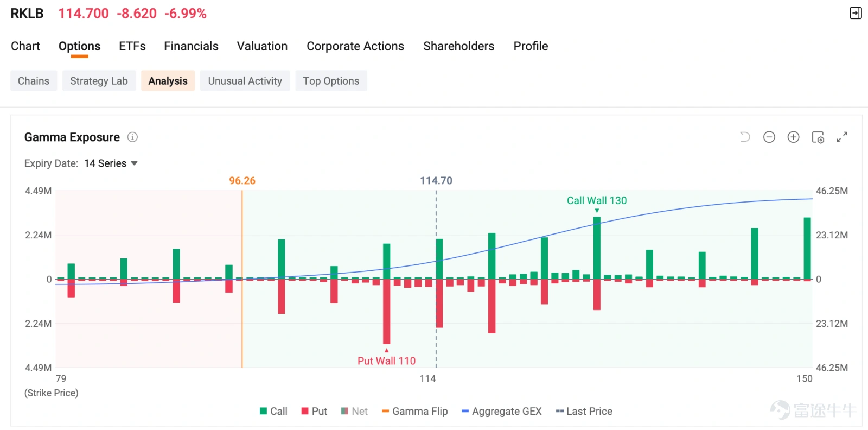The width and height of the screenshot is (868, 430).
Task: Toggle Gamma Flip line in legend
Action: 415,411
